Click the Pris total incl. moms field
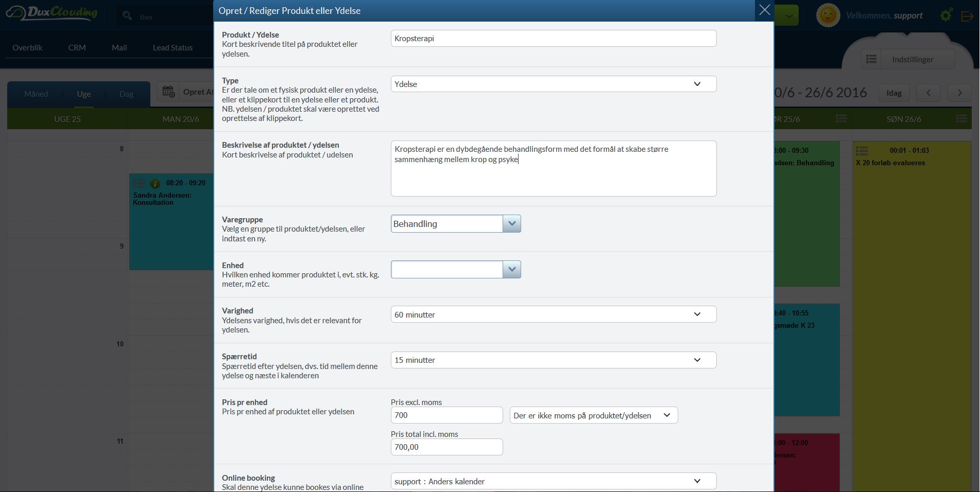Screen dimensions: 980x492 (447, 447)
